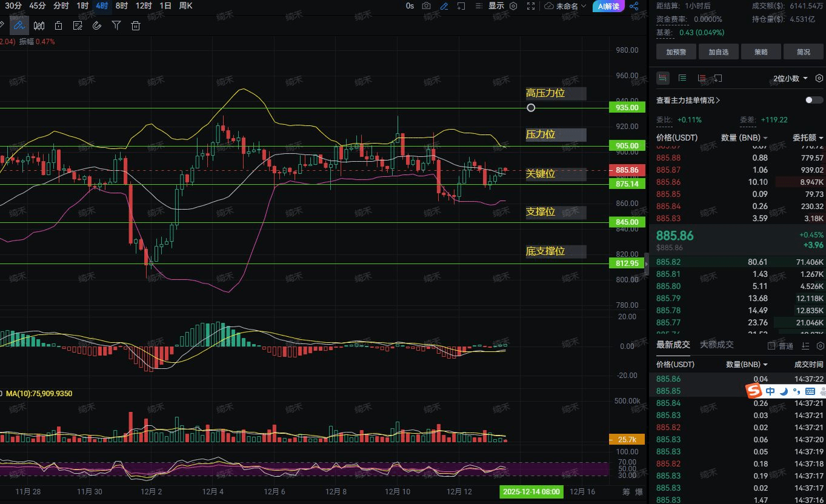Toggle the pencil drawing mode icon

[x=444, y=6]
